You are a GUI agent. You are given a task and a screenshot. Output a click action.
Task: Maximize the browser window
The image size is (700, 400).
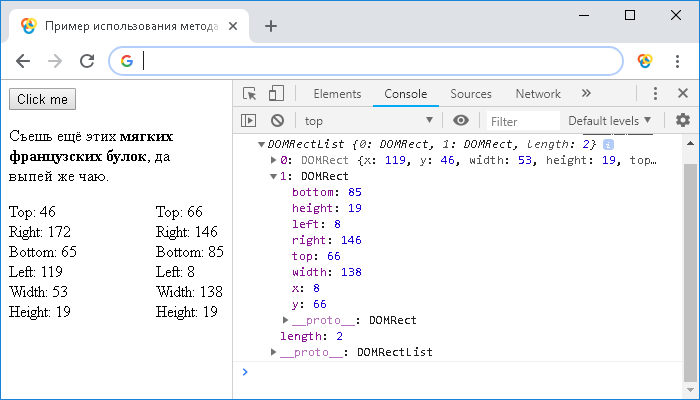(x=630, y=16)
